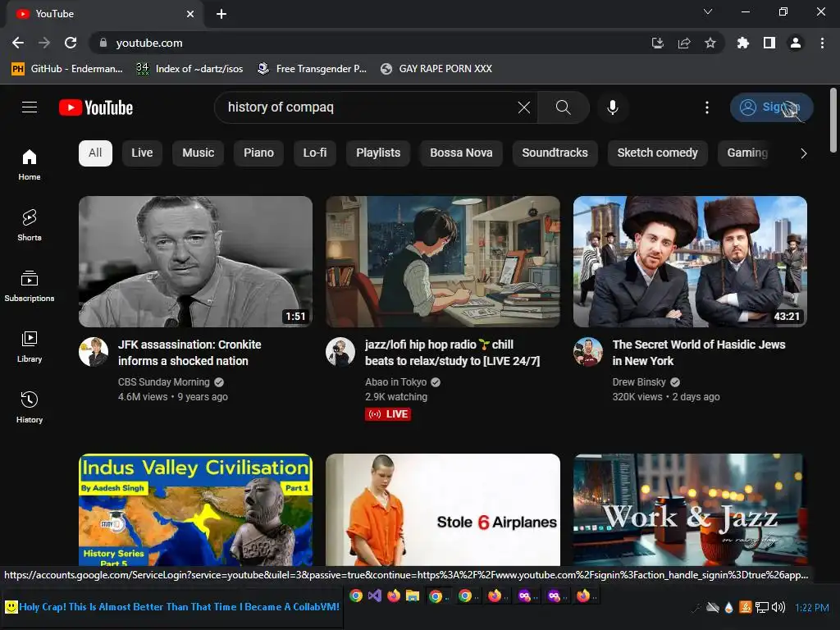This screenshot has height=630, width=840.
Task: Click the browser forward arrow
Action: (44, 43)
